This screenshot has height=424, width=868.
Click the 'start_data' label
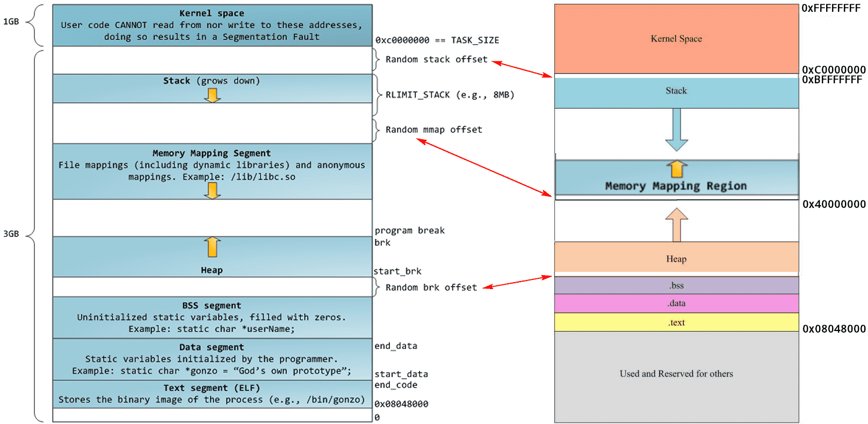[x=401, y=374]
